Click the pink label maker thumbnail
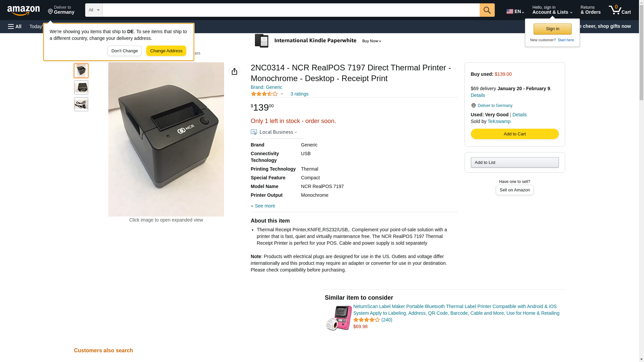The image size is (644, 362). coord(339,318)
